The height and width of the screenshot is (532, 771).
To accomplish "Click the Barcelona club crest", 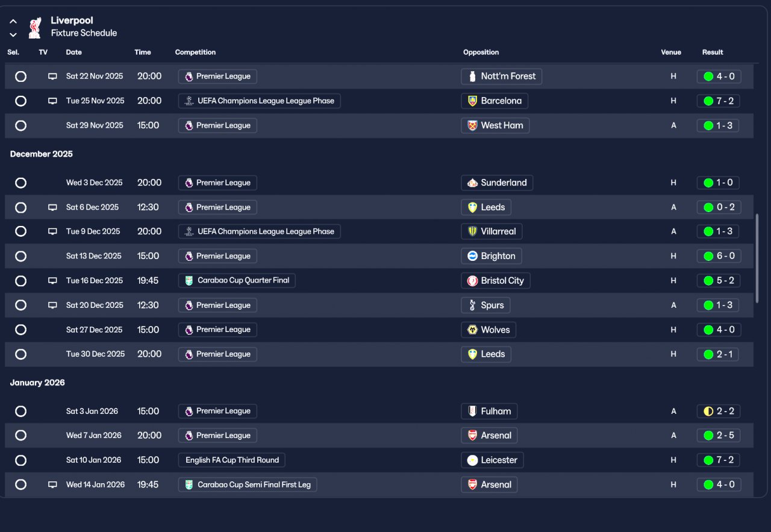I will click(473, 101).
